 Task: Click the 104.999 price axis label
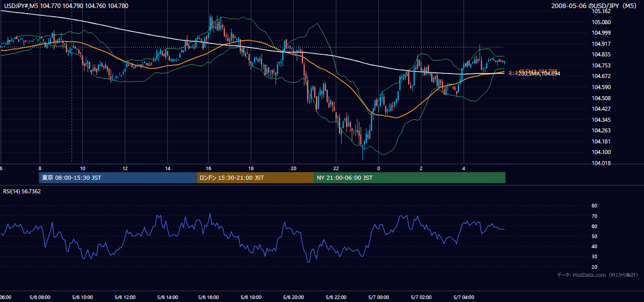coord(601,33)
